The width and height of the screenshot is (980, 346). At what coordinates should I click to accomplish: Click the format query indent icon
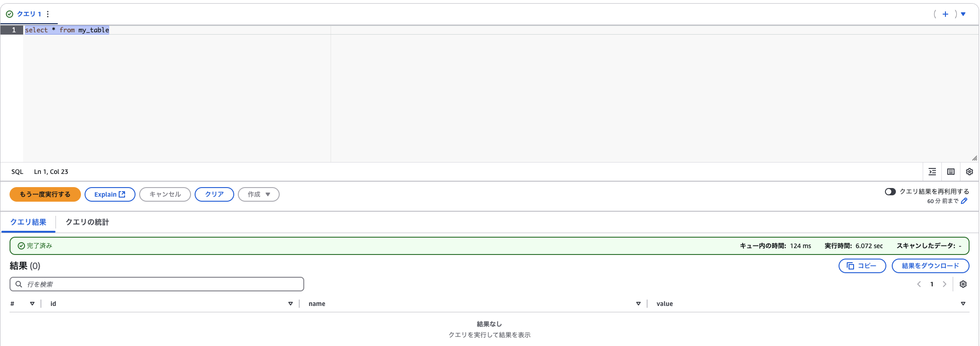(x=932, y=172)
